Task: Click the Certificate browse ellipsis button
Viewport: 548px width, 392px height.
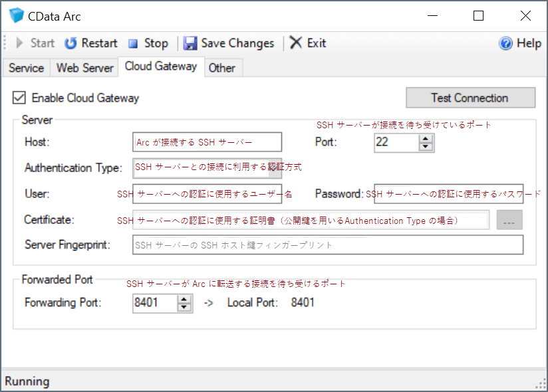Action: (509, 221)
